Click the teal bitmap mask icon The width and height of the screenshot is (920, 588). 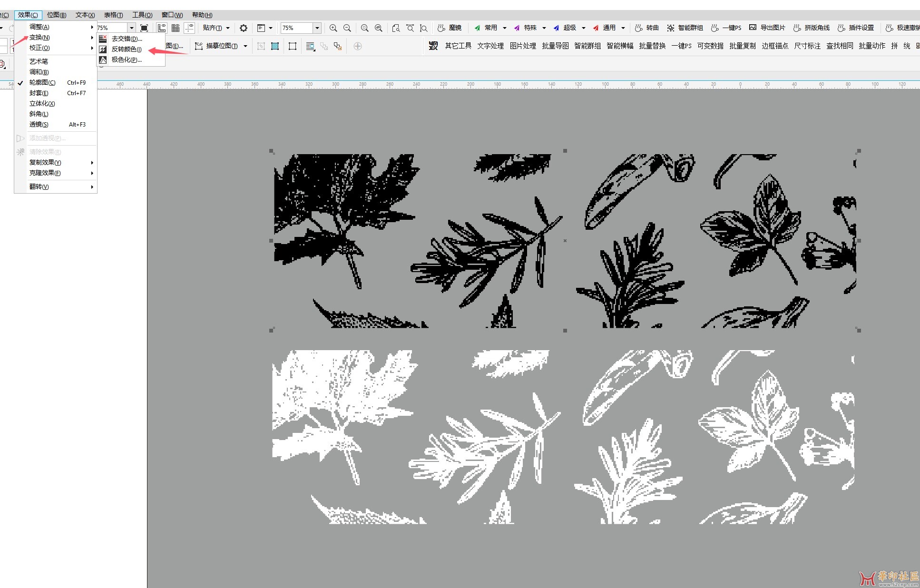tap(275, 46)
